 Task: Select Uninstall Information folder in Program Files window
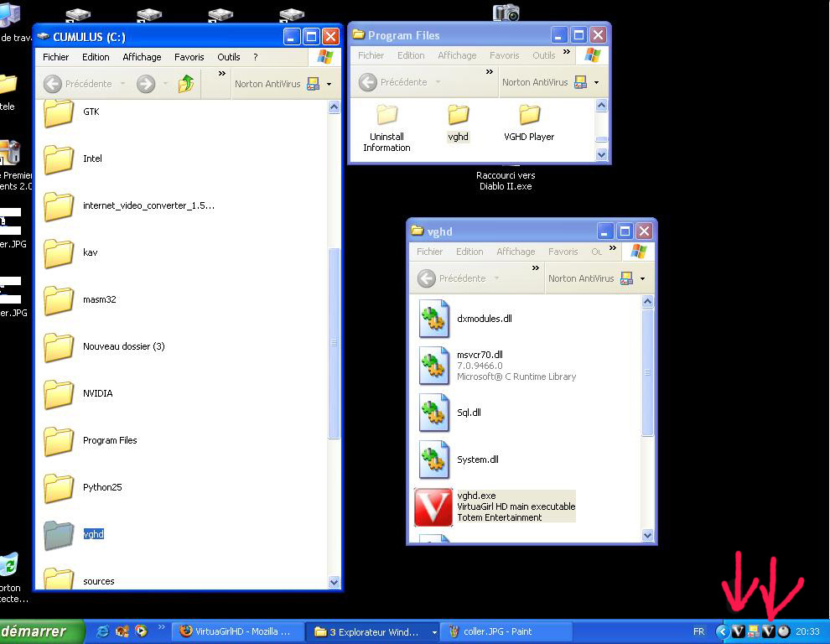coord(387,128)
